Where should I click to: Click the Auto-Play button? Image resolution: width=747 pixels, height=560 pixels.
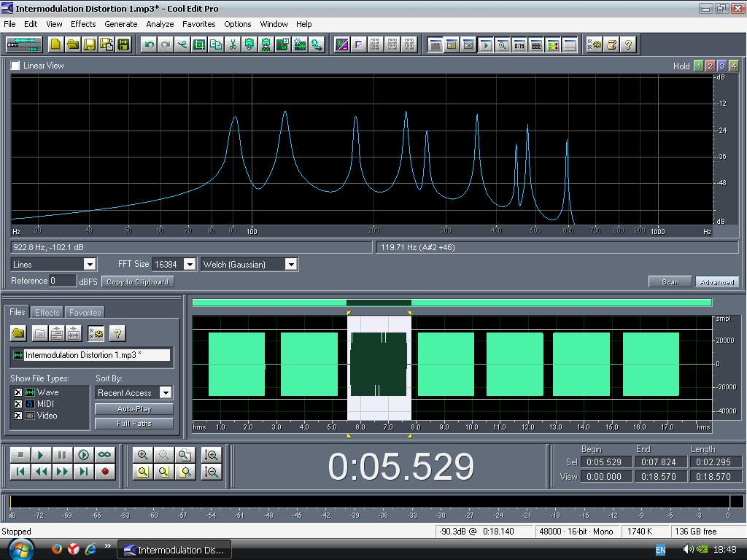(x=134, y=409)
